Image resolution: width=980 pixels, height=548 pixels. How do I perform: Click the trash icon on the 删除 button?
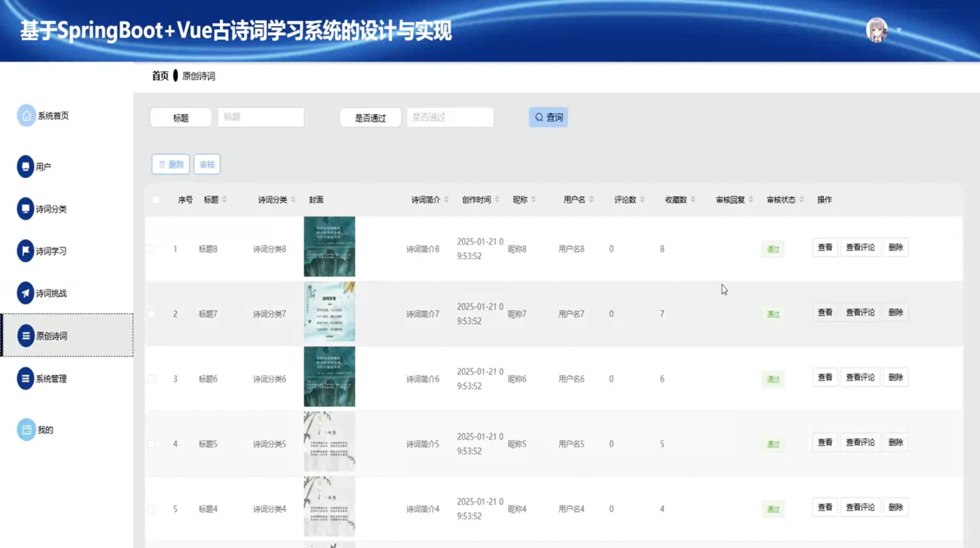coord(161,164)
